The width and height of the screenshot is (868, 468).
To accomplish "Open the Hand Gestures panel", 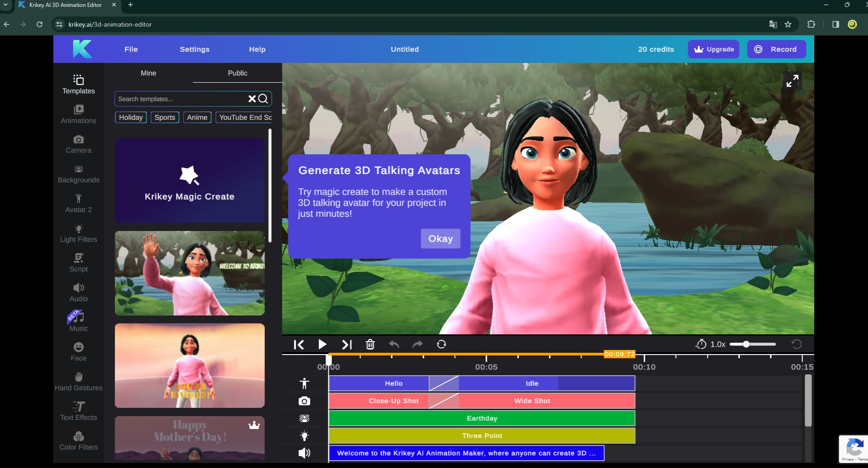I will (x=79, y=382).
